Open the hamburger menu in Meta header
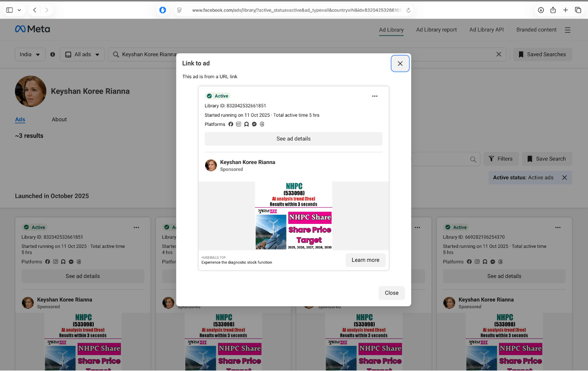 point(567,30)
